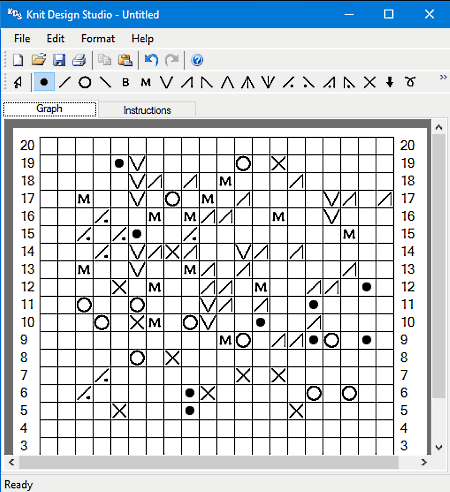Click the vertical scrollbar up arrow
Viewport: 450px width, 492px height.
(x=439, y=127)
